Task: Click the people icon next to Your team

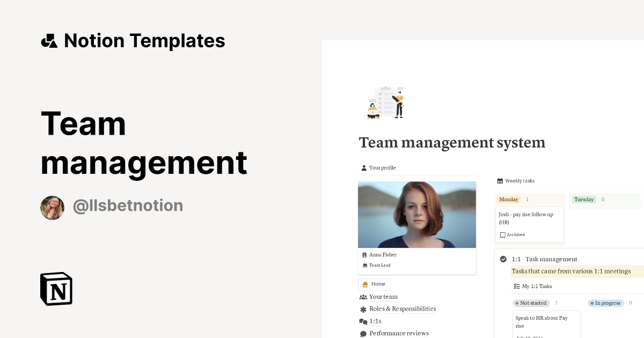Action: [363, 297]
